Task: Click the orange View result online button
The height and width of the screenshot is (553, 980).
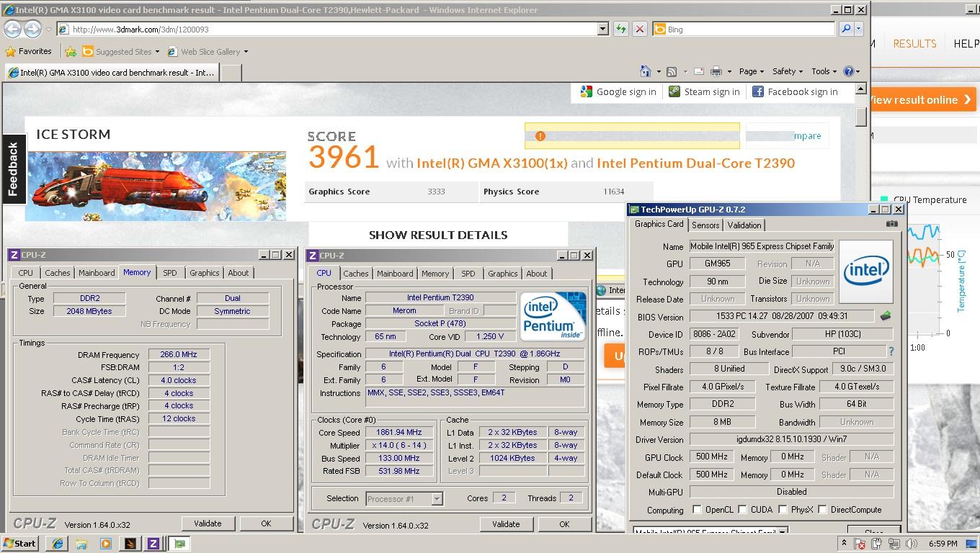Action: [x=922, y=100]
